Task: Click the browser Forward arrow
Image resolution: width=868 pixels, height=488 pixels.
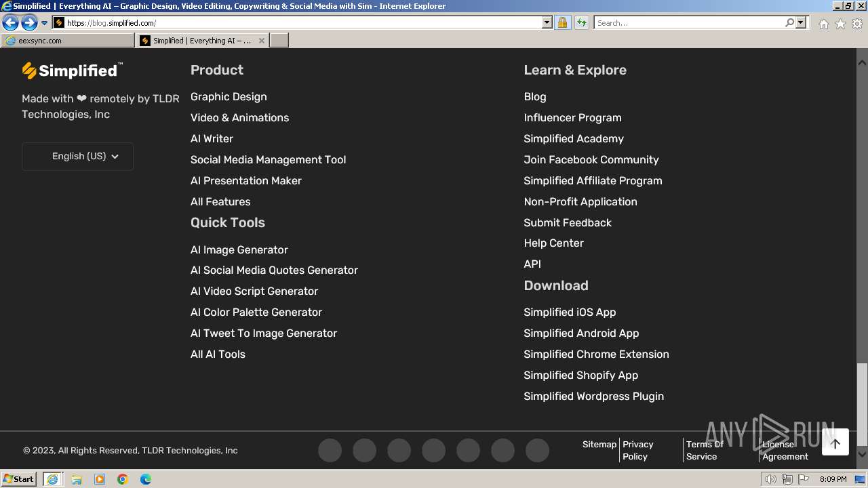Action: pyautogui.click(x=29, y=23)
